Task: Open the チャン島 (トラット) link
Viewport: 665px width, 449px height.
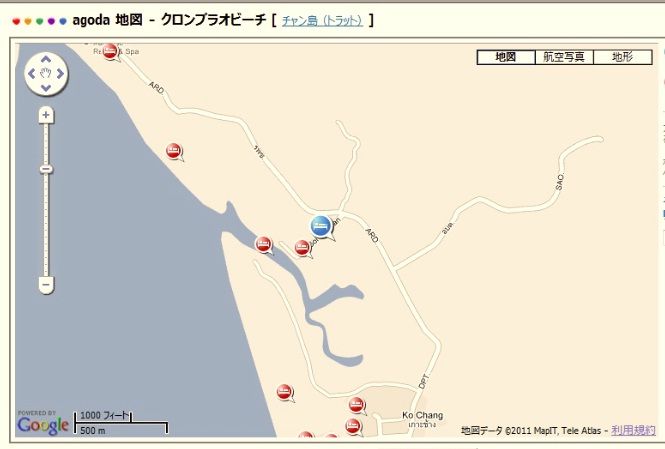Action: point(322,20)
